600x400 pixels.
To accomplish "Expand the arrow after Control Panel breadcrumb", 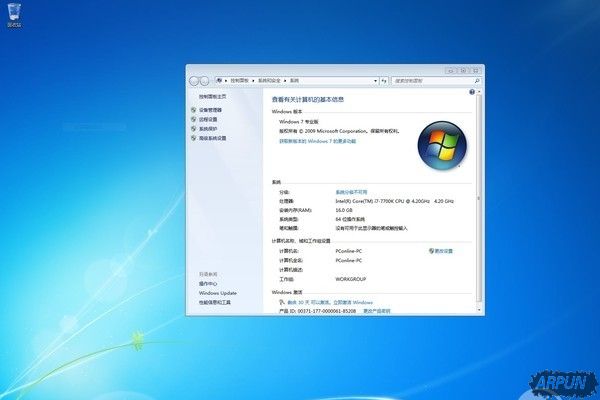I will [253, 81].
